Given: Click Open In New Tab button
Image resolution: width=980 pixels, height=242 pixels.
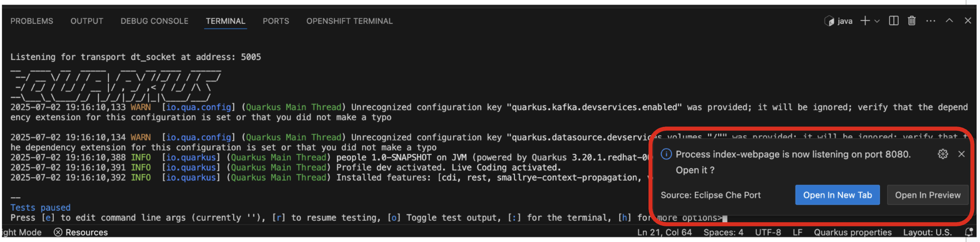Looking at the screenshot, I should (x=837, y=195).
